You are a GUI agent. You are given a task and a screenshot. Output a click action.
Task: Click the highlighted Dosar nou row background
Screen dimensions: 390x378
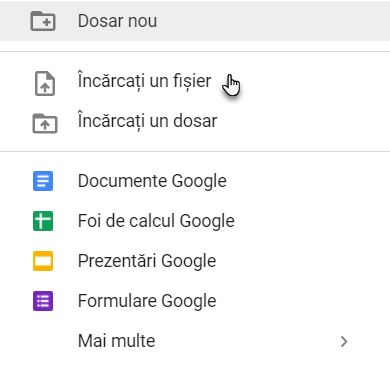195,21
